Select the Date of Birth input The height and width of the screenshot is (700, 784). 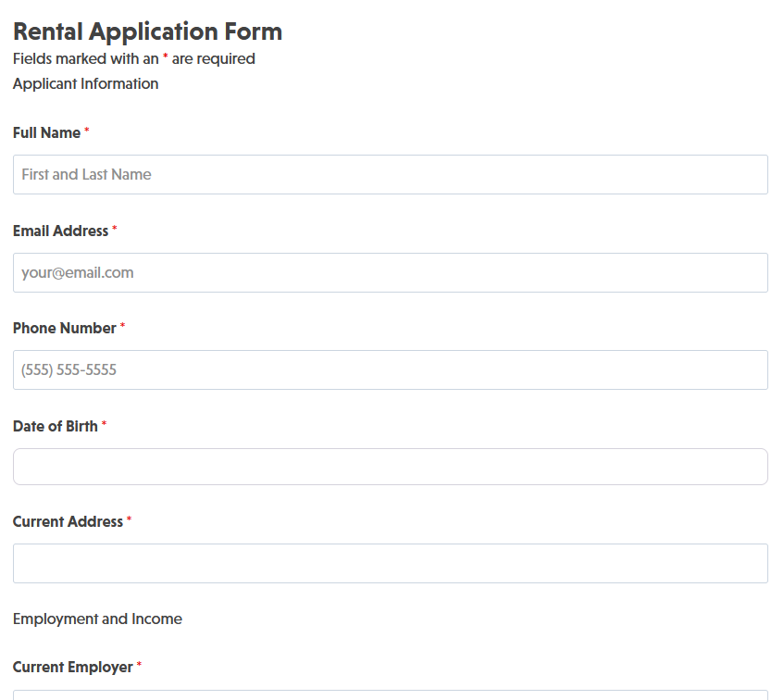[390, 467]
